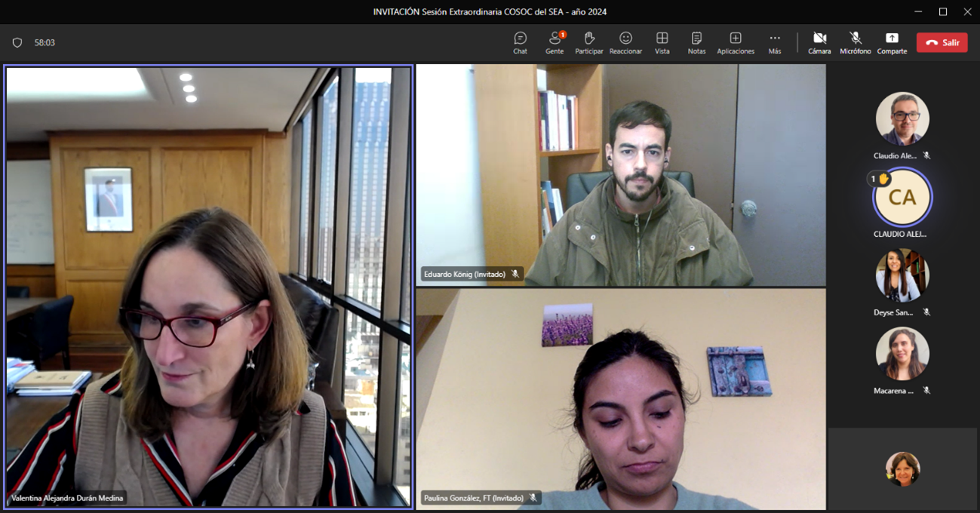This screenshot has width=980, height=513.
Task: Leave the meeting with Salir
Action: pyautogui.click(x=942, y=43)
